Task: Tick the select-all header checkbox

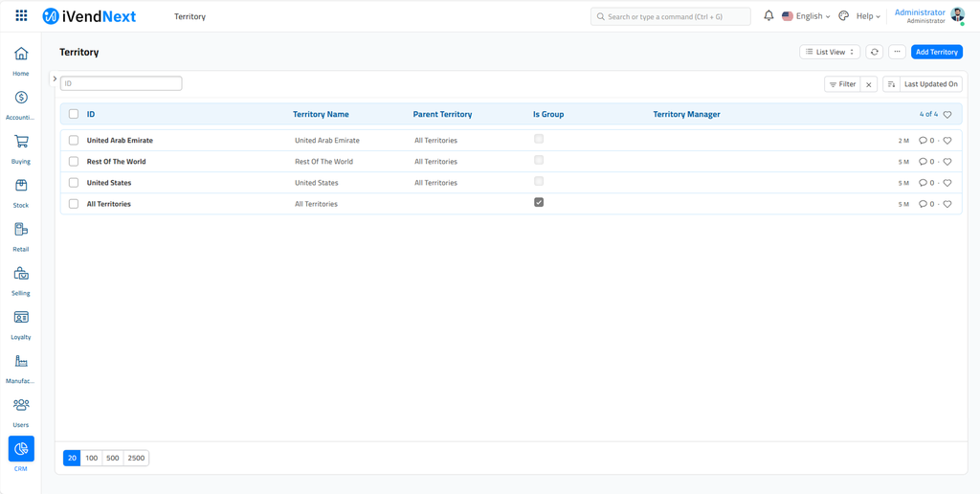Action: point(74,115)
